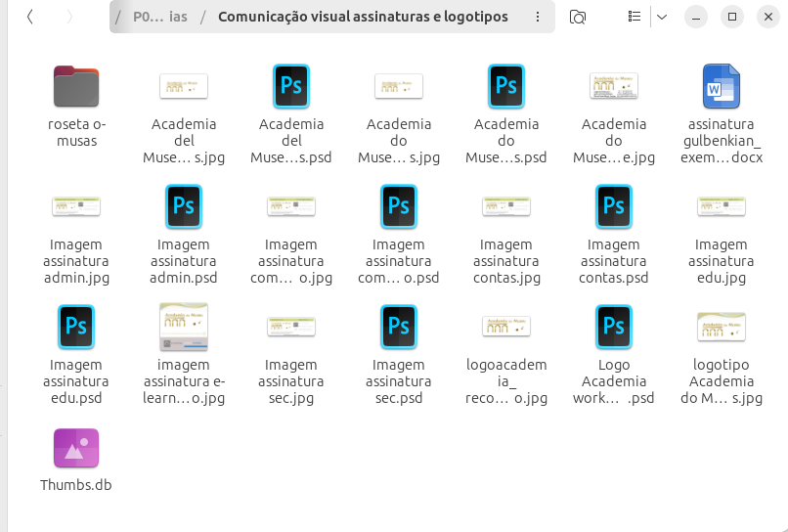Open the roseta o-musas folder

[76, 86]
